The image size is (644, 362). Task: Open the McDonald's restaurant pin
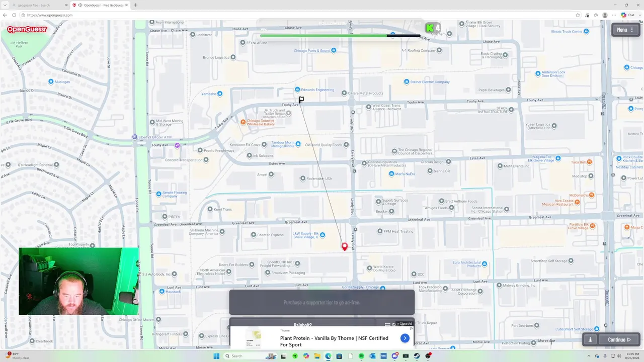pos(592,195)
